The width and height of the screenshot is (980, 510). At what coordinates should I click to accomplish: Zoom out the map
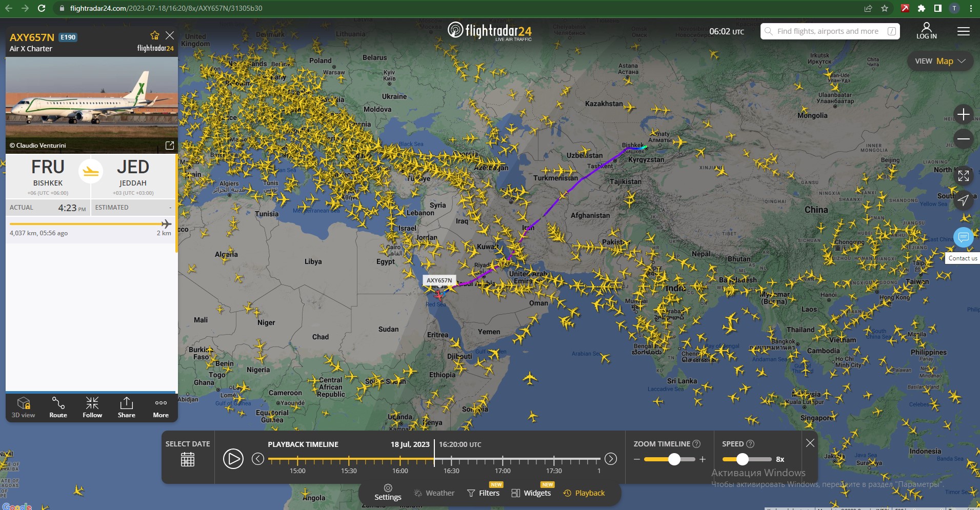[964, 139]
